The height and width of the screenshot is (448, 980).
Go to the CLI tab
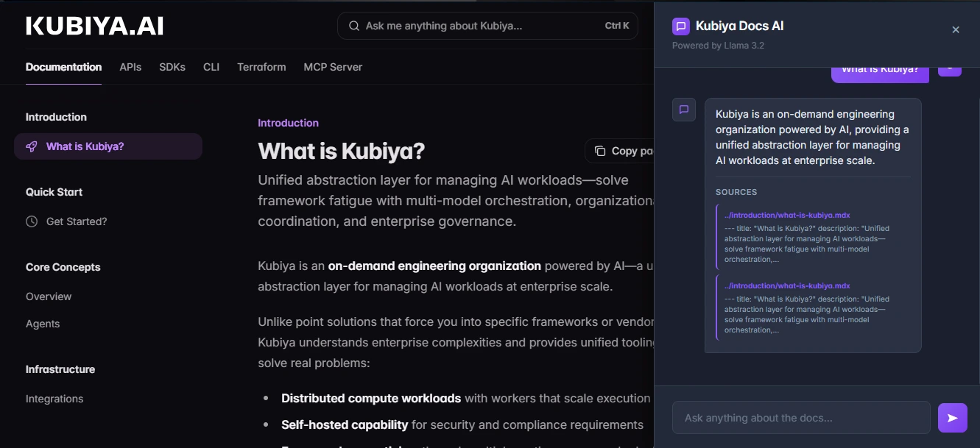[x=211, y=67]
